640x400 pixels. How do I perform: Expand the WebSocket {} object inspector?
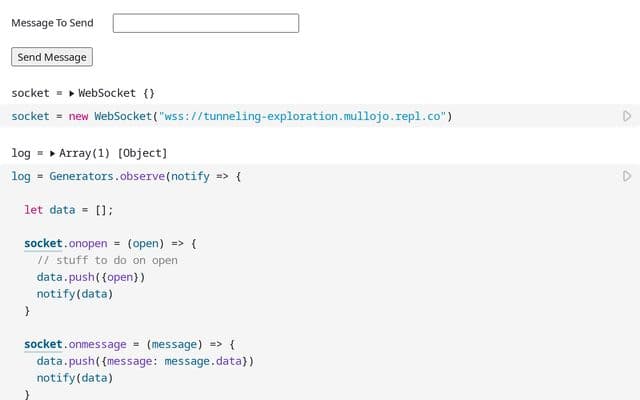click(x=71, y=93)
